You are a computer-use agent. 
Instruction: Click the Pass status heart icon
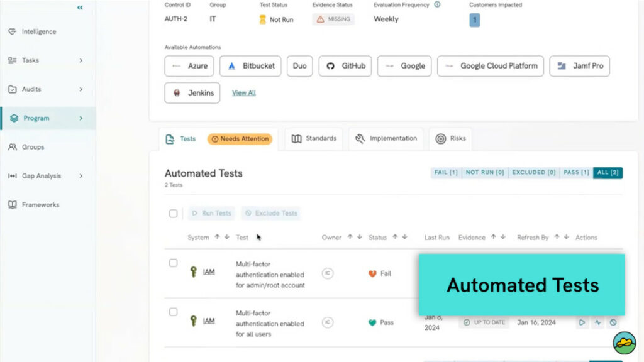372,322
